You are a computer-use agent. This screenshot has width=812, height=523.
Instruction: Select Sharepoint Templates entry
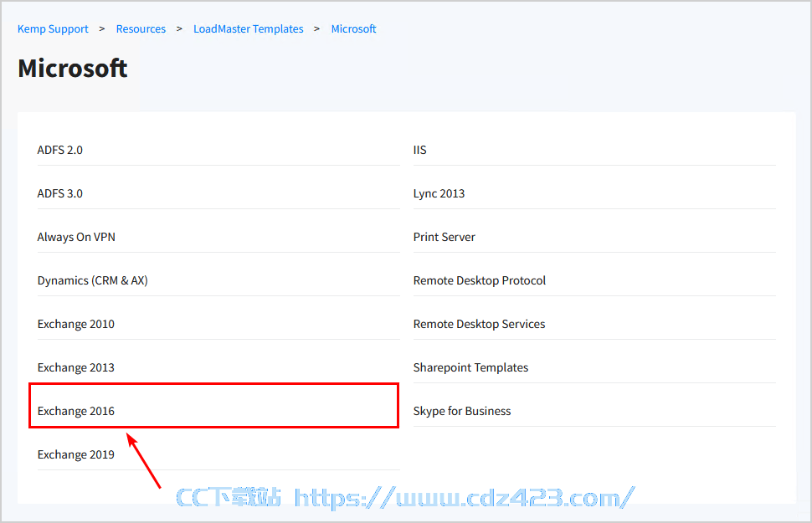[470, 367]
